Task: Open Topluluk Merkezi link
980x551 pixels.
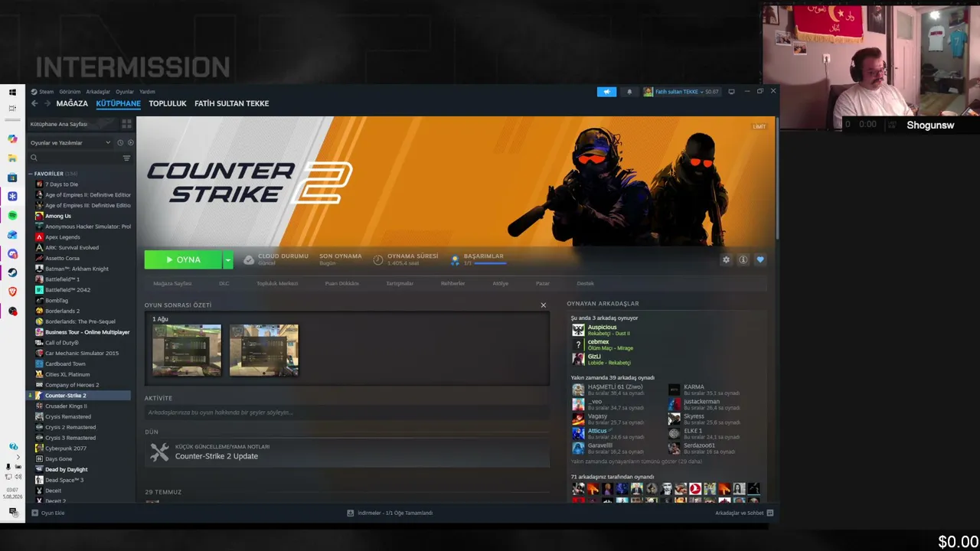Action: click(x=277, y=283)
